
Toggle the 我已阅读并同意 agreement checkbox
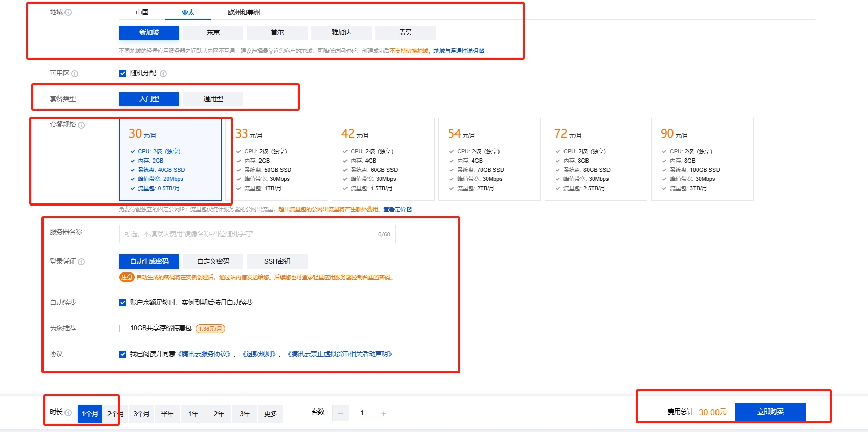[123, 354]
